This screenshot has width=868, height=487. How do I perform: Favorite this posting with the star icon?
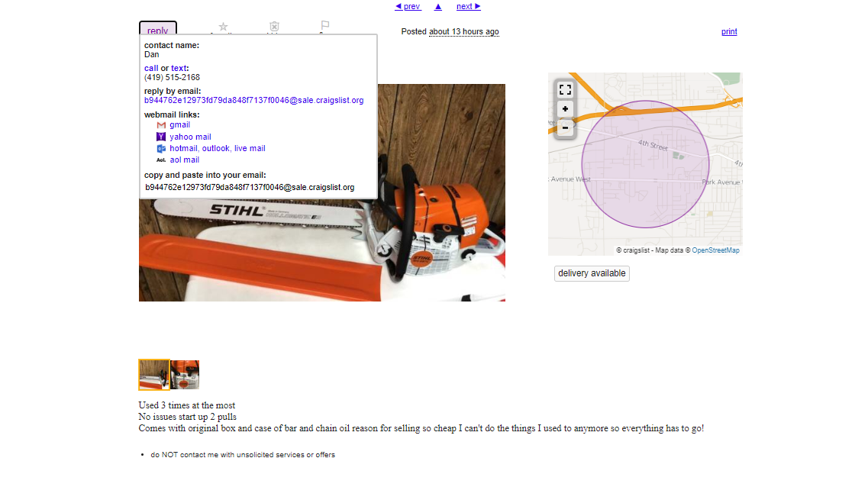click(x=223, y=27)
